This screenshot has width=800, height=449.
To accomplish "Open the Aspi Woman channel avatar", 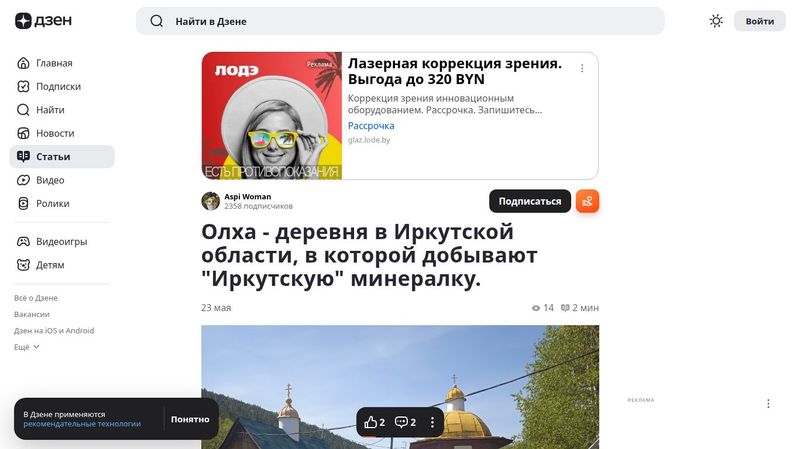I will click(210, 201).
